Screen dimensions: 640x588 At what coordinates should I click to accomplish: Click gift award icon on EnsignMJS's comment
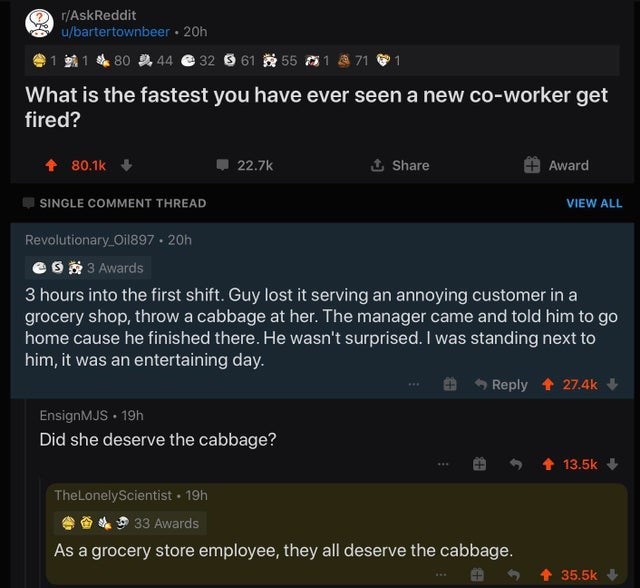click(480, 464)
